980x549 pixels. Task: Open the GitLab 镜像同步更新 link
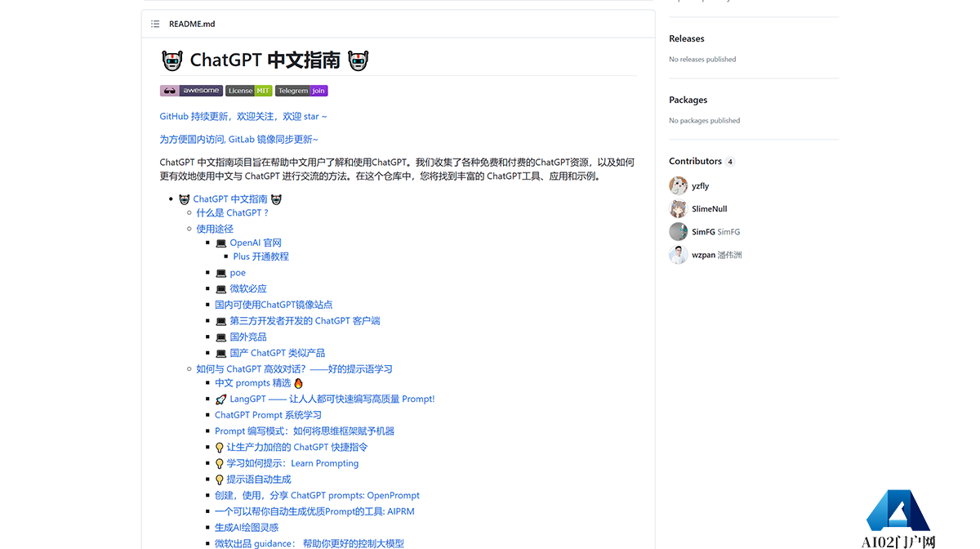pos(239,140)
